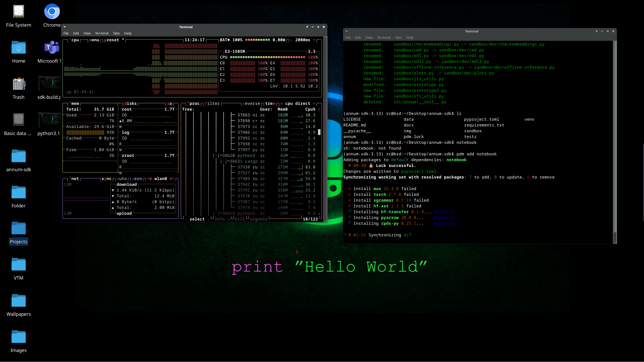Open the Basic data drive icon
The width and height of the screenshot is (644, 362).
tap(19, 120)
